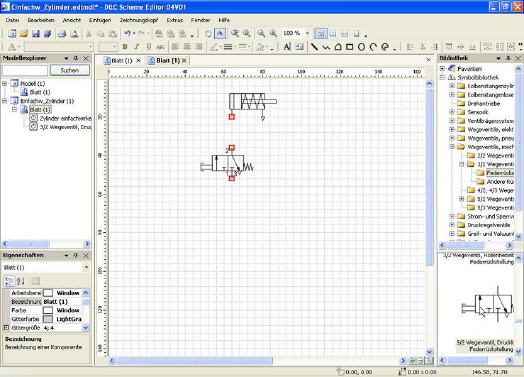Click the Modellexplorer search input field
Image resolution: width=524 pixels, height=377 pixels.
click(25, 70)
